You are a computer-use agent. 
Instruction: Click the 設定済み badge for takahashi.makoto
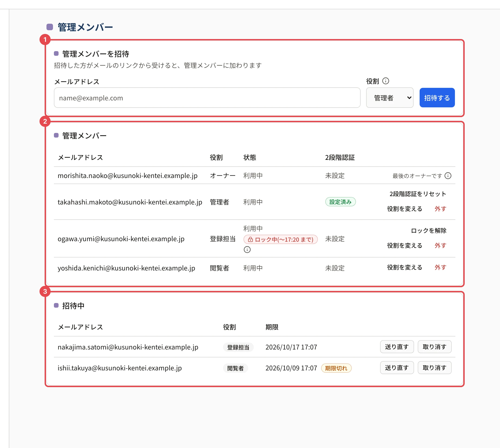340,202
